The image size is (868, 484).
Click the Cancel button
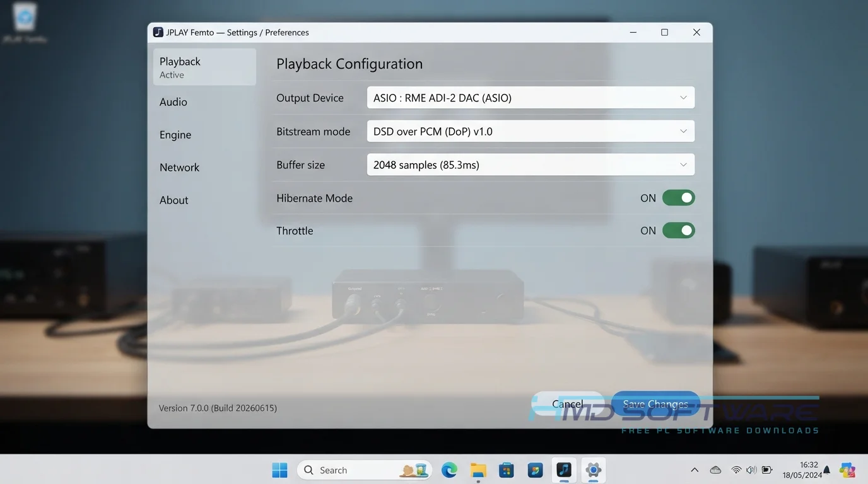point(568,404)
